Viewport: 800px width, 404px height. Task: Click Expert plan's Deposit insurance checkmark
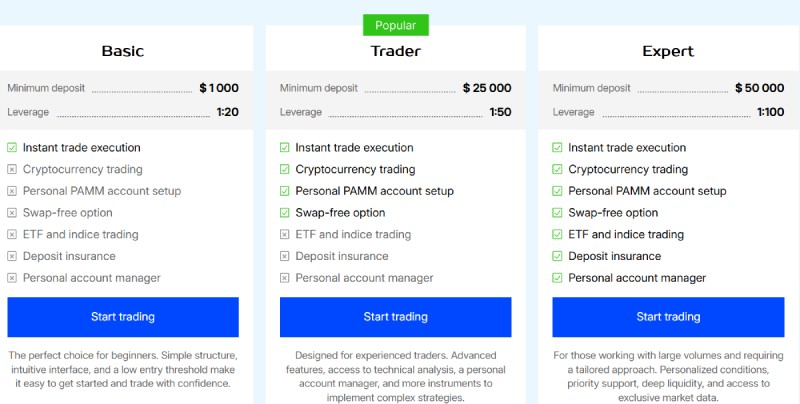point(558,256)
